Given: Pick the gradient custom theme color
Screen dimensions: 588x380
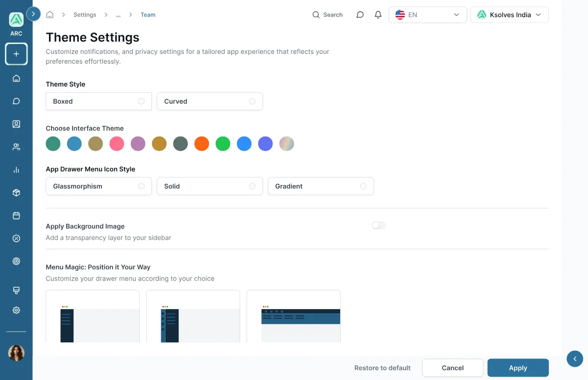Looking at the screenshot, I should coord(287,143).
